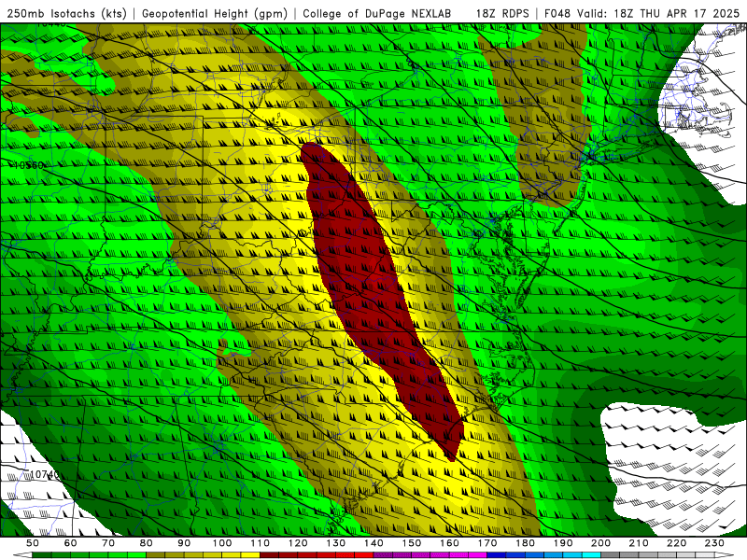Select the pure yellow swatch just before 110
747x560 pixels.
tap(250, 555)
